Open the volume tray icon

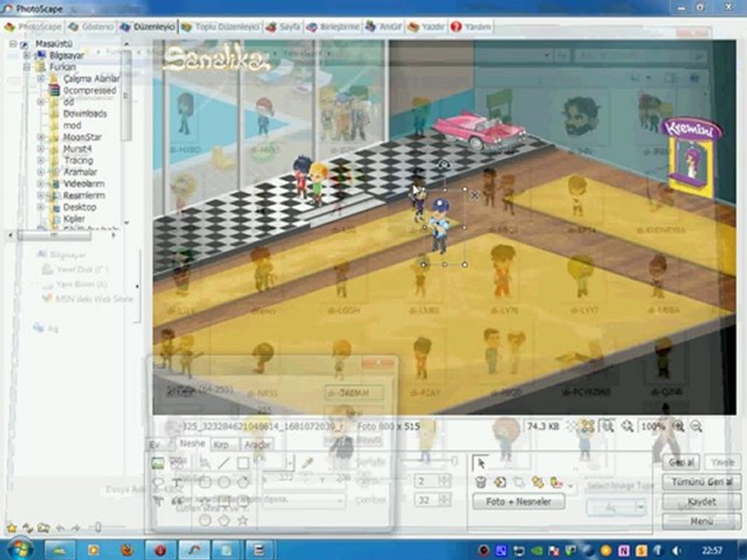[x=676, y=551]
